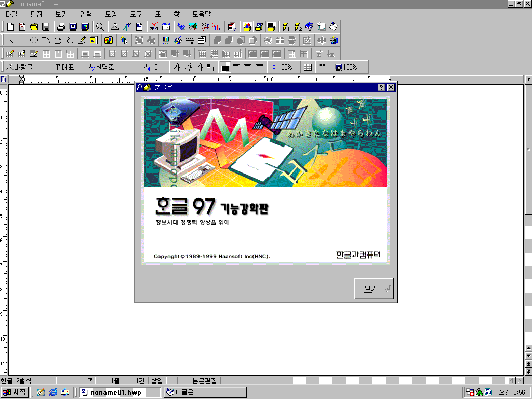Switch to noname01.hwp taskbar button
Image resolution: width=532 pixels, height=399 pixels.
click(119, 392)
